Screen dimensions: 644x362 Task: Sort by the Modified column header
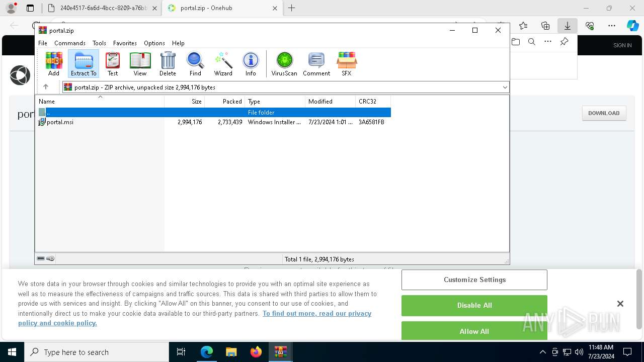331,102
